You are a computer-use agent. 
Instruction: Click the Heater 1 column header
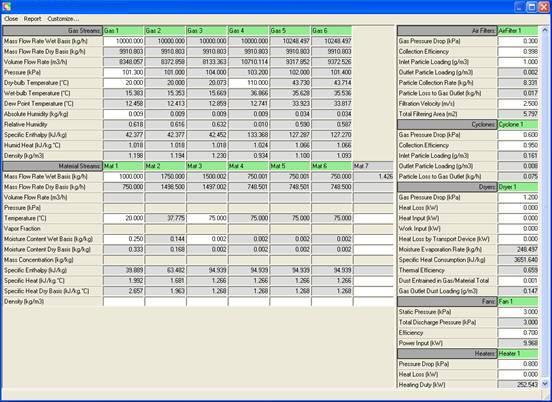coord(518,354)
